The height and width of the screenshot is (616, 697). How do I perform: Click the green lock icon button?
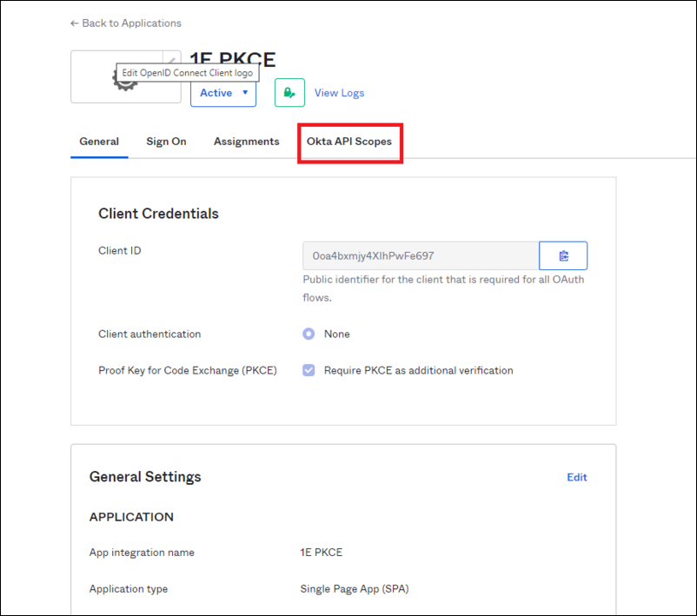pos(289,92)
